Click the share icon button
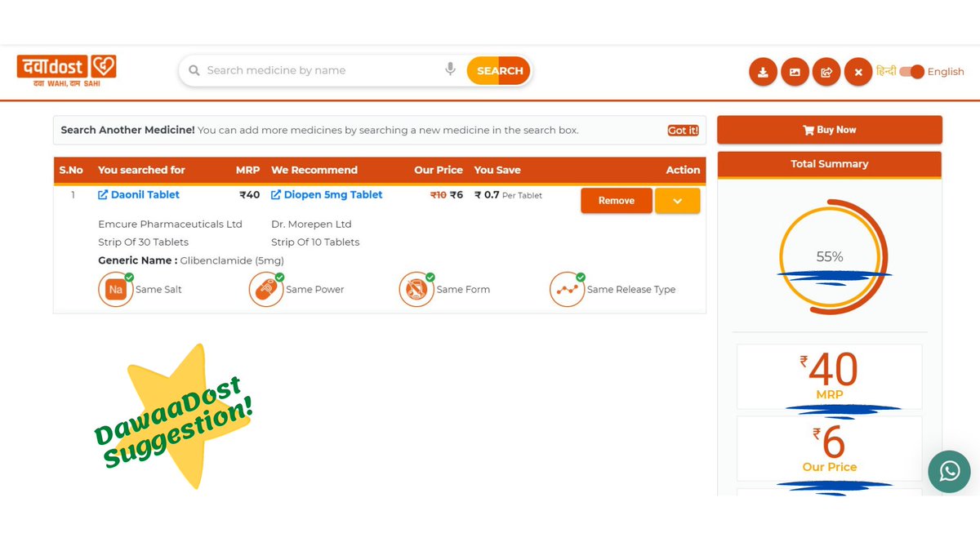The height and width of the screenshot is (551, 980). 826,72
